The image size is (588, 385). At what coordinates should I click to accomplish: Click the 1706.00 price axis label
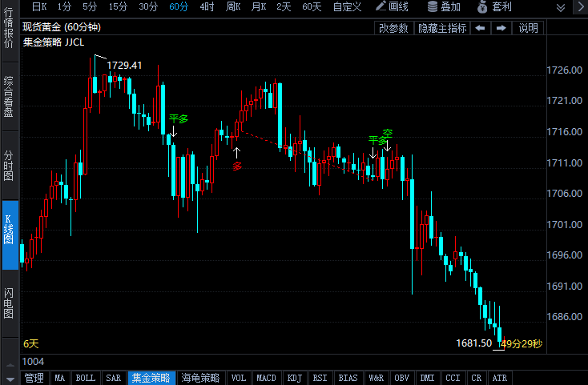[565, 193]
